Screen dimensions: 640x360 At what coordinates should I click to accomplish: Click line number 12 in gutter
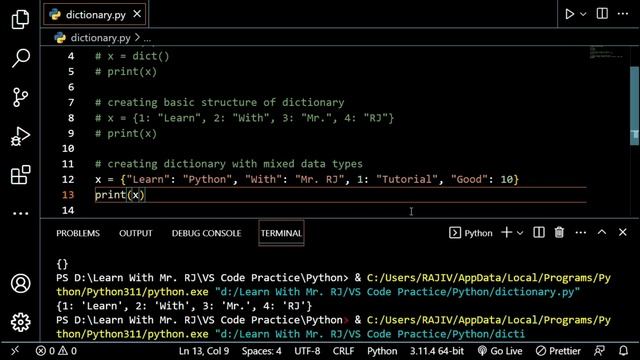pos(68,180)
